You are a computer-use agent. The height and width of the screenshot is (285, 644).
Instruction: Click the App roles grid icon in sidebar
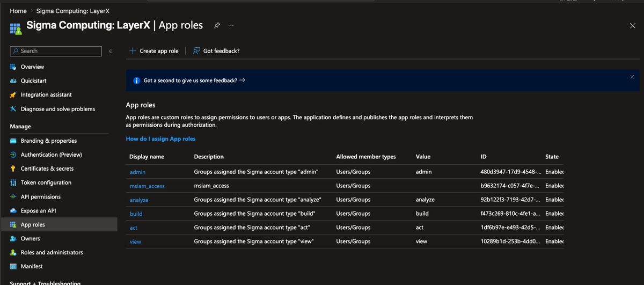click(13, 225)
